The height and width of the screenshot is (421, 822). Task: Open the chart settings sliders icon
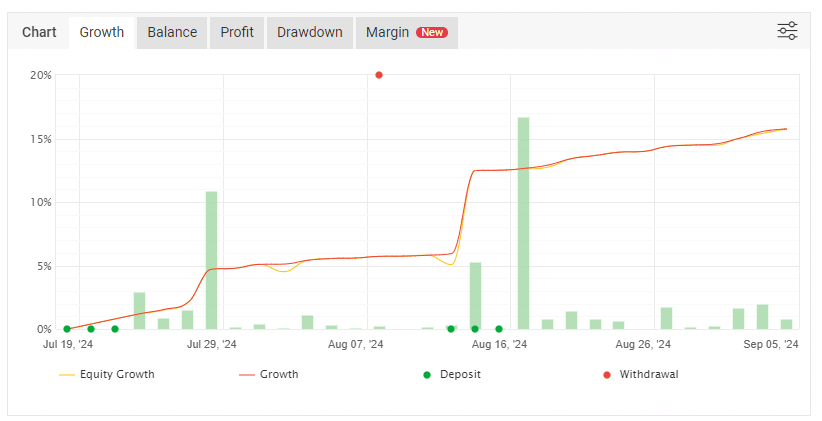click(x=787, y=31)
